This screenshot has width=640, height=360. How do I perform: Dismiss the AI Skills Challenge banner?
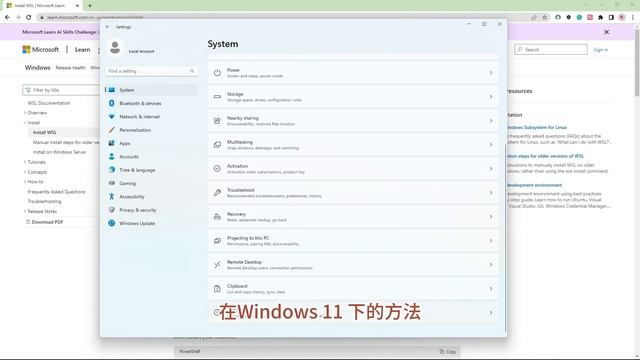tap(607, 32)
